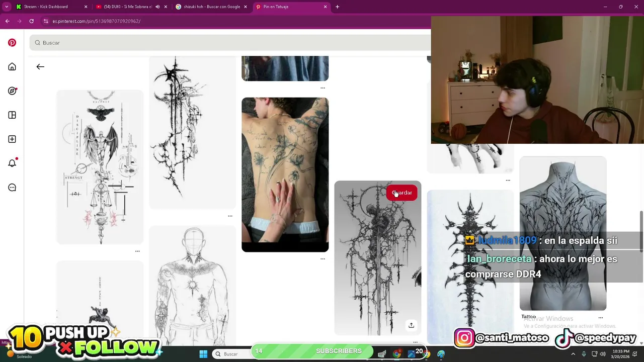Open the gray upper-back tribal tattoo pin

(562, 233)
